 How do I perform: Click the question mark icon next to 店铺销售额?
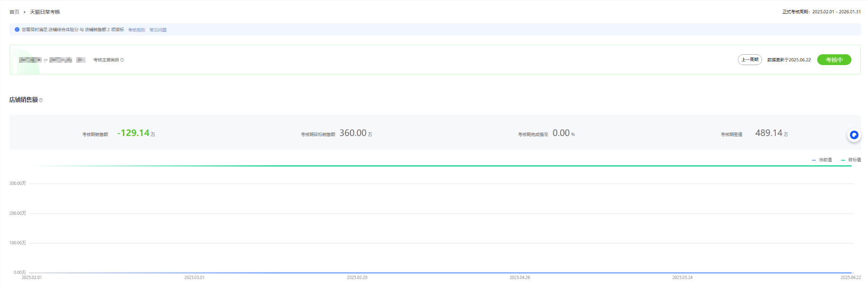click(41, 100)
